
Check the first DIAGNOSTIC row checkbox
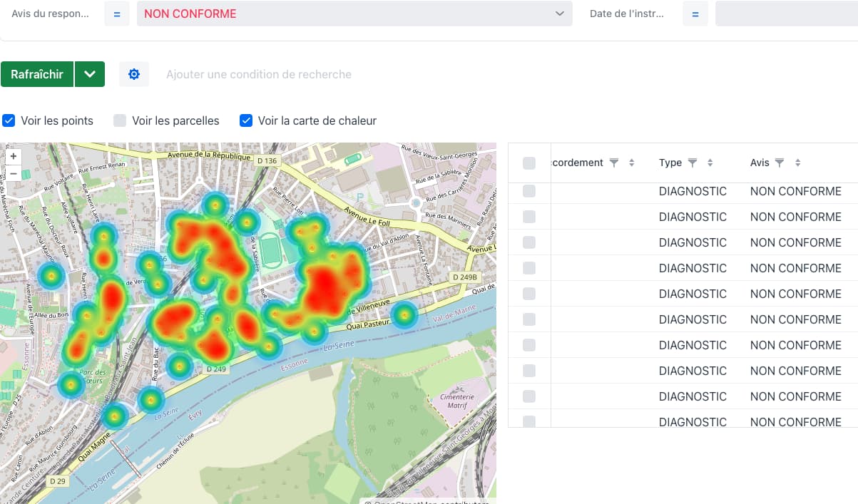pos(528,191)
